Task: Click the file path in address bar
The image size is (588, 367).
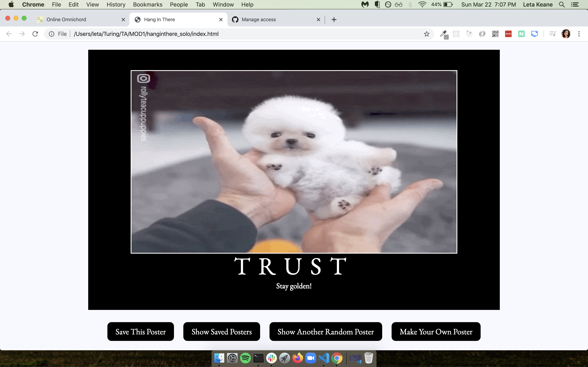Action: [146, 34]
